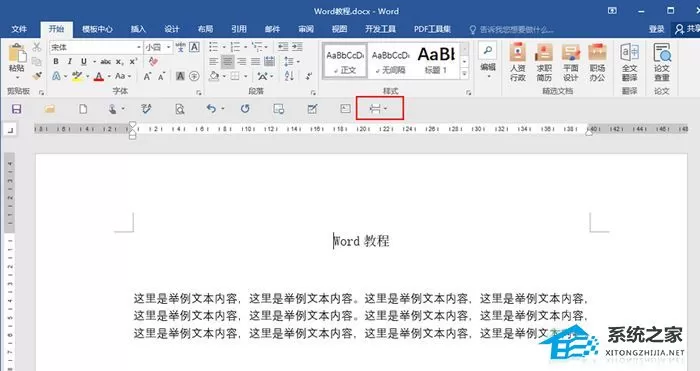Click the new blank document icon
The width and height of the screenshot is (700, 371).
pyautogui.click(x=83, y=109)
